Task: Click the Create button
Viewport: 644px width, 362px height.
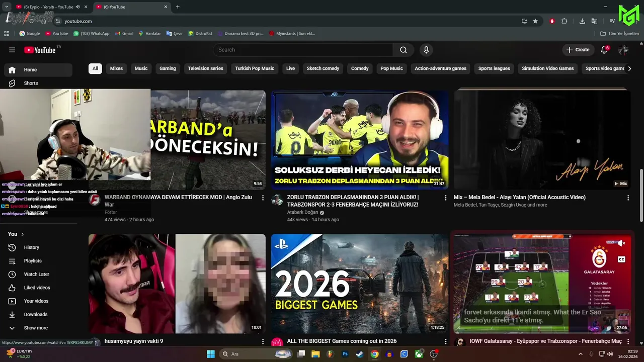Action: (x=578, y=50)
